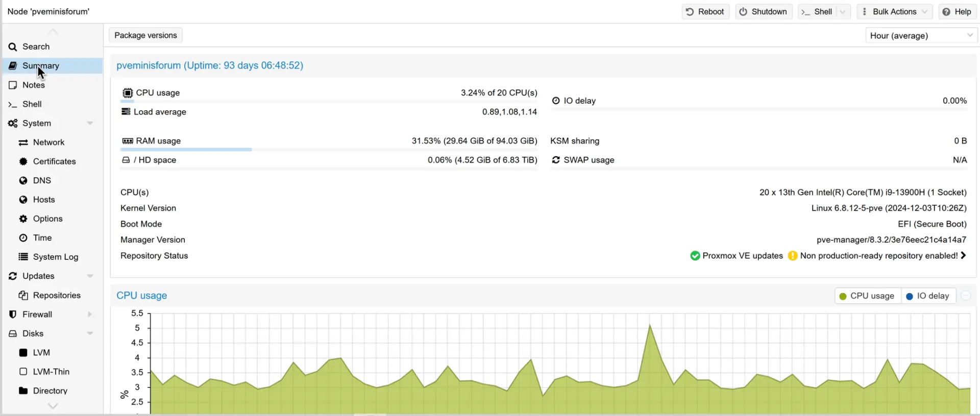Click the Options gear icon
The image size is (980, 416).
23,218
